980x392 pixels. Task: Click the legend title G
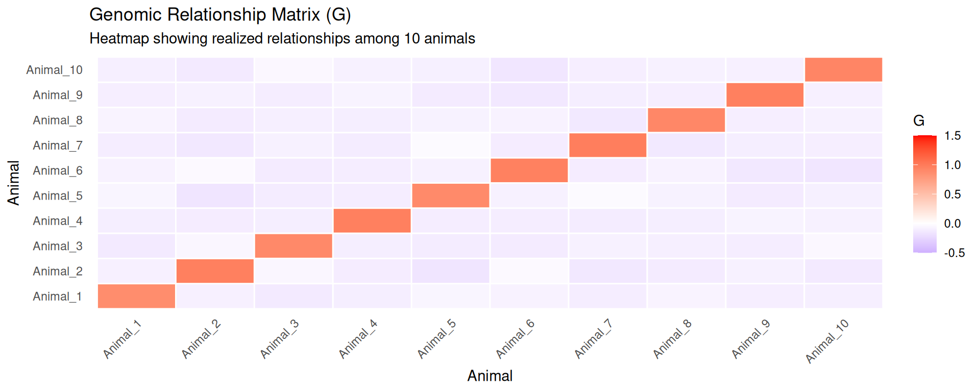tap(919, 121)
